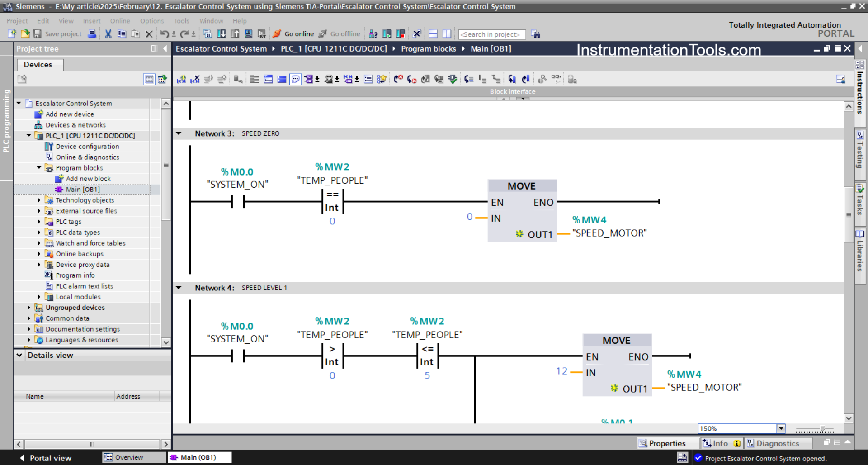Click the Open all networks icon

(x=268, y=79)
